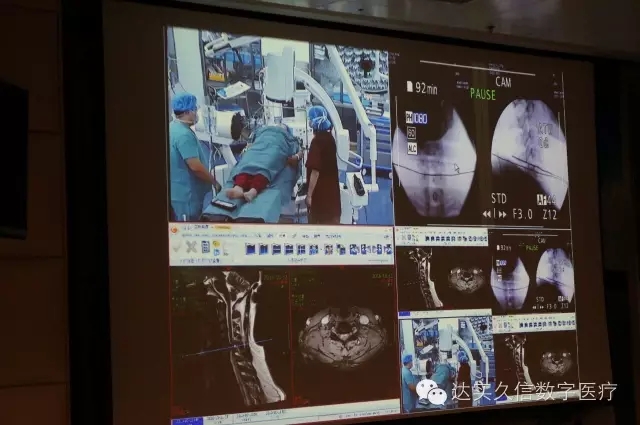Click the CAM label on fluoroscopy view
Screen dimensions: 640x425
pos(503,81)
